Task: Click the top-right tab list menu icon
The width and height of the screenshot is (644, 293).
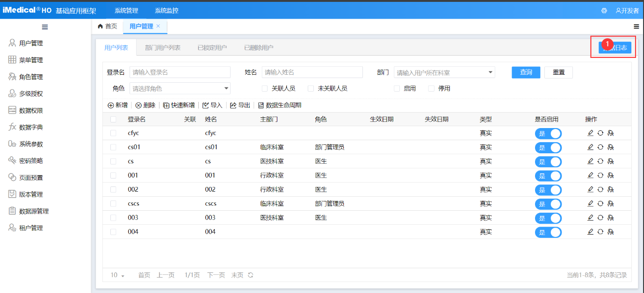Action: pyautogui.click(x=636, y=27)
